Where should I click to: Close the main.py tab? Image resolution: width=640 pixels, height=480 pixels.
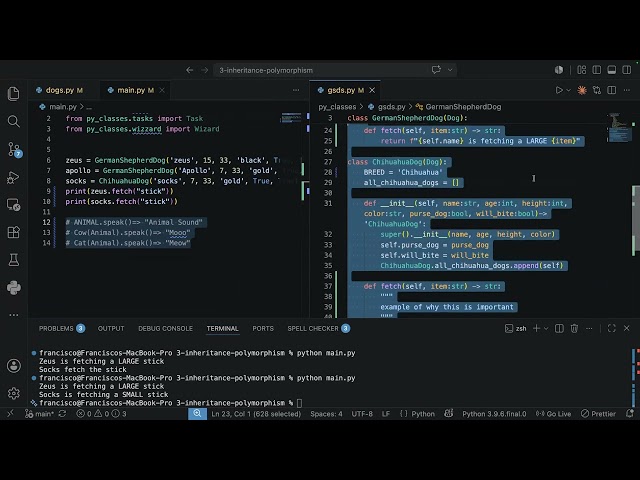pyautogui.click(x=162, y=90)
